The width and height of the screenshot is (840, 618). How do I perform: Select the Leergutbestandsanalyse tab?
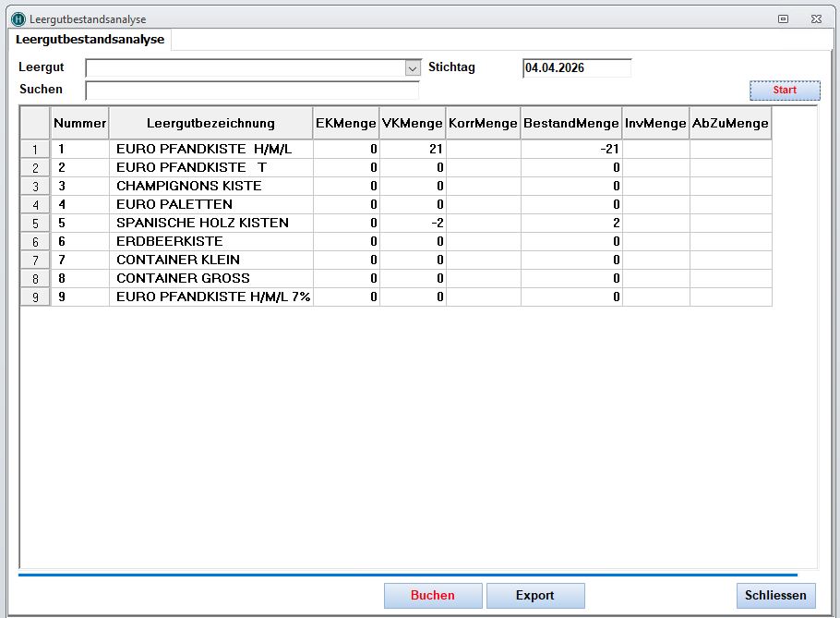tap(90, 40)
